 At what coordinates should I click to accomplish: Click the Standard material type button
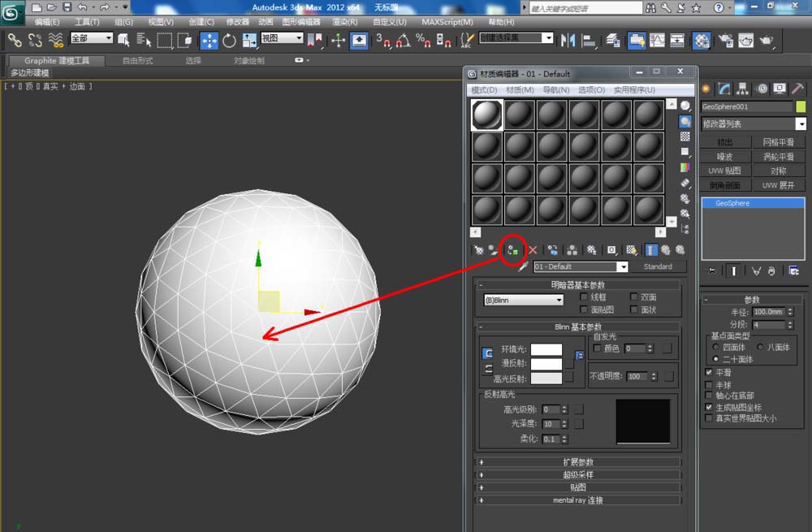658,266
